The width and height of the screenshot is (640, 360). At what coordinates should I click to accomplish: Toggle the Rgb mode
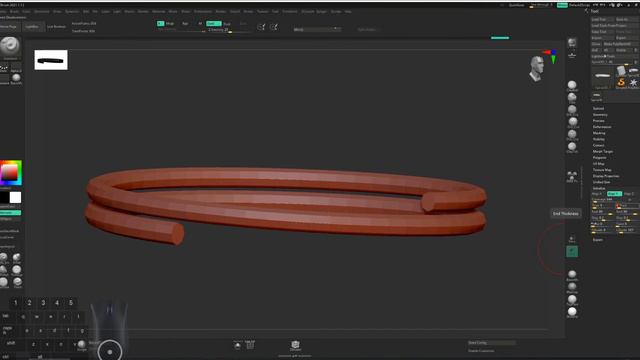pos(185,24)
